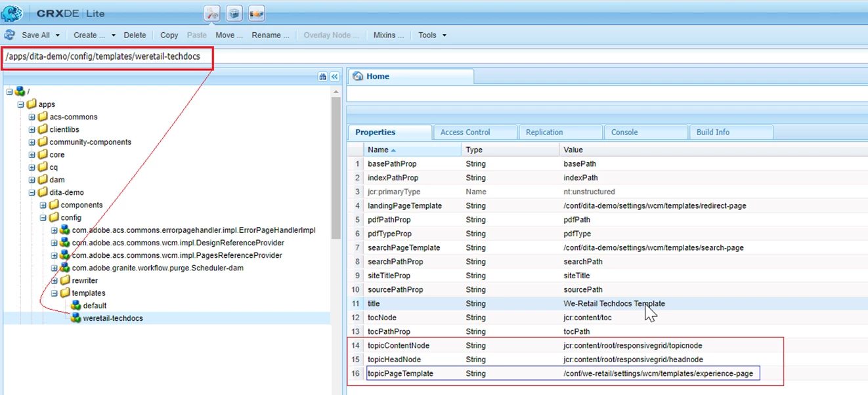Click the Create button
The height and width of the screenshot is (395, 868).
(89, 35)
